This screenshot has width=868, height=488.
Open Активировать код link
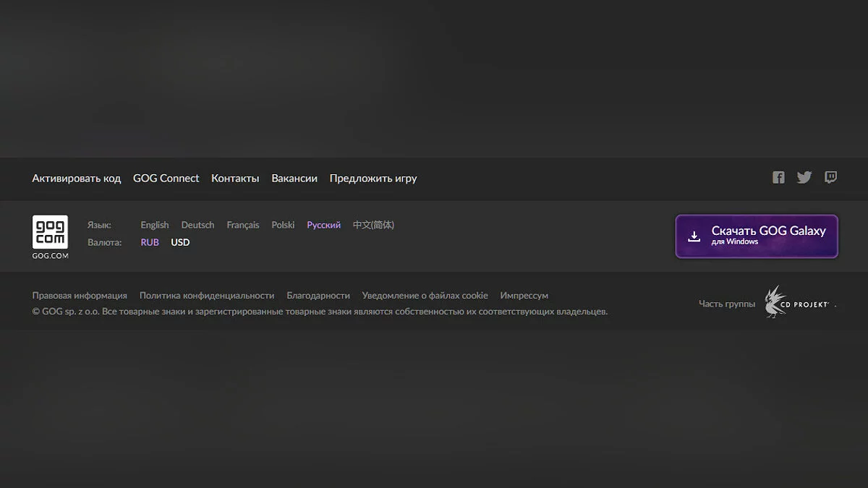[x=76, y=178]
